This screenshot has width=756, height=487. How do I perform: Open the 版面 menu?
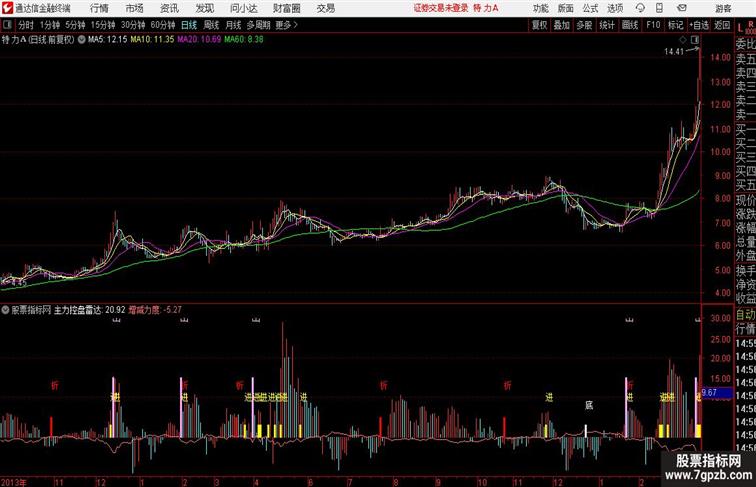566,8
